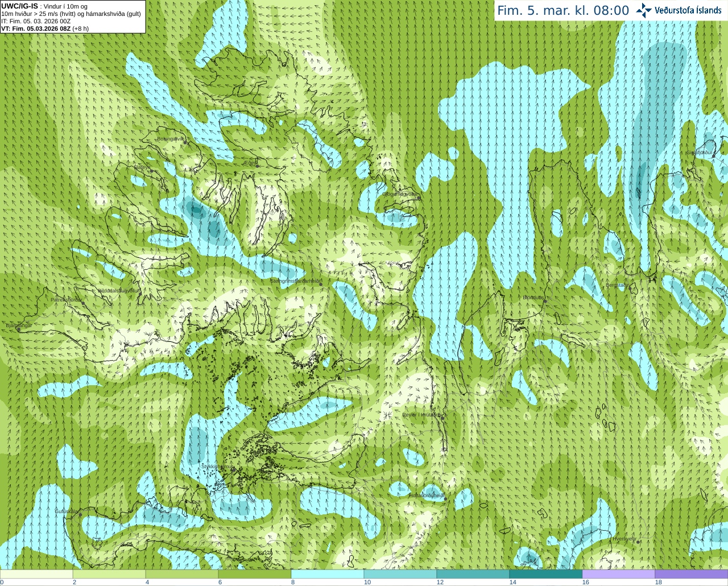The width and height of the screenshot is (728, 586).
Task: Click the Veðurstofa Íslands logo text
Action: pyautogui.click(x=688, y=10)
